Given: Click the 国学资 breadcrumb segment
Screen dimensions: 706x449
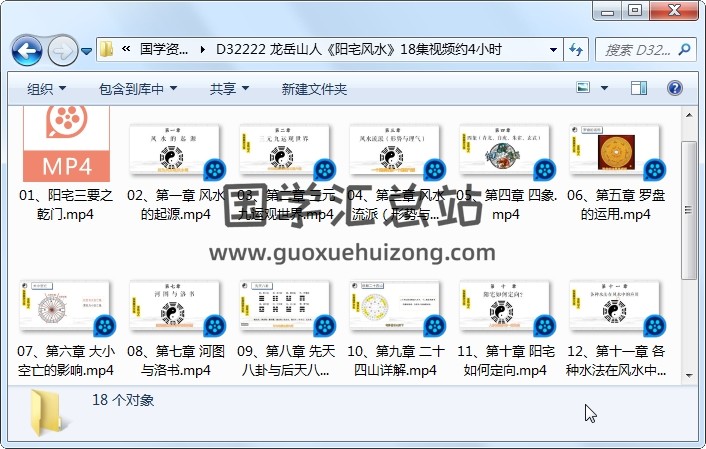Looking at the screenshot, I should pyautogui.click(x=163, y=49).
